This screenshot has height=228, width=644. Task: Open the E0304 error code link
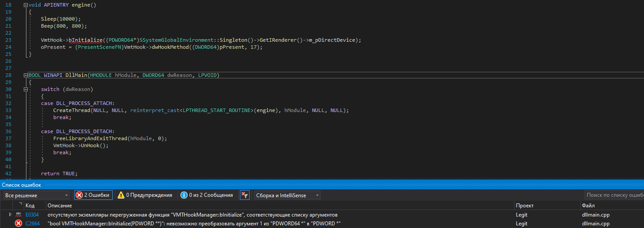coord(32,215)
